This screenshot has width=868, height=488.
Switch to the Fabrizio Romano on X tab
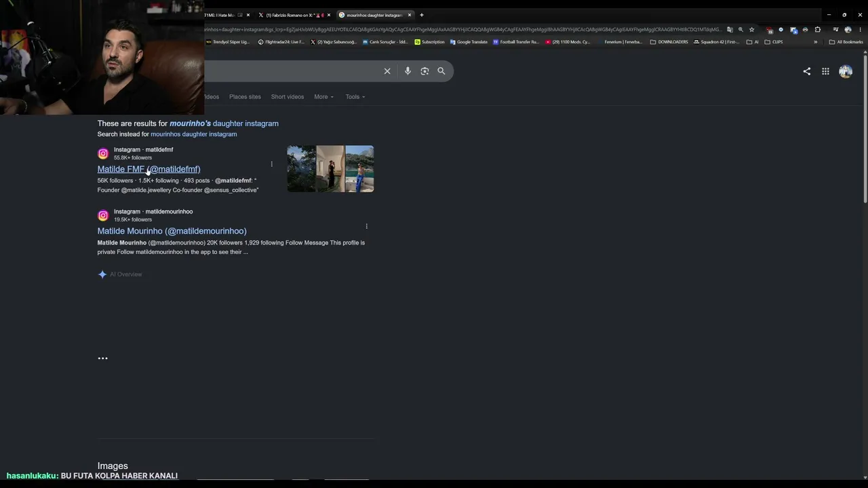294,15
